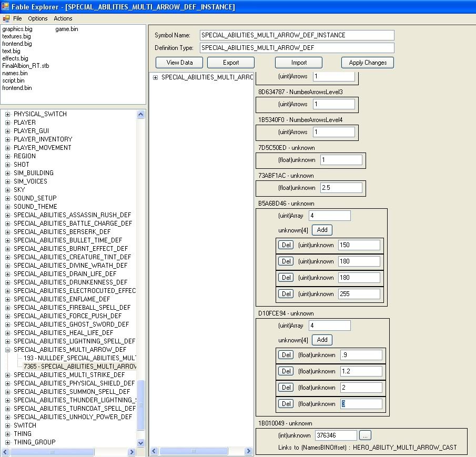Expand the REGION tree node
Viewport: 476px width, 457px height.
(x=7, y=156)
